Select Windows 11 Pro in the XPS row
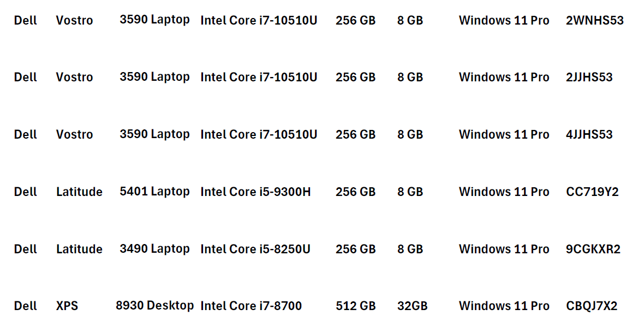Image resolution: width=644 pixels, height=333 pixels. 504,306
